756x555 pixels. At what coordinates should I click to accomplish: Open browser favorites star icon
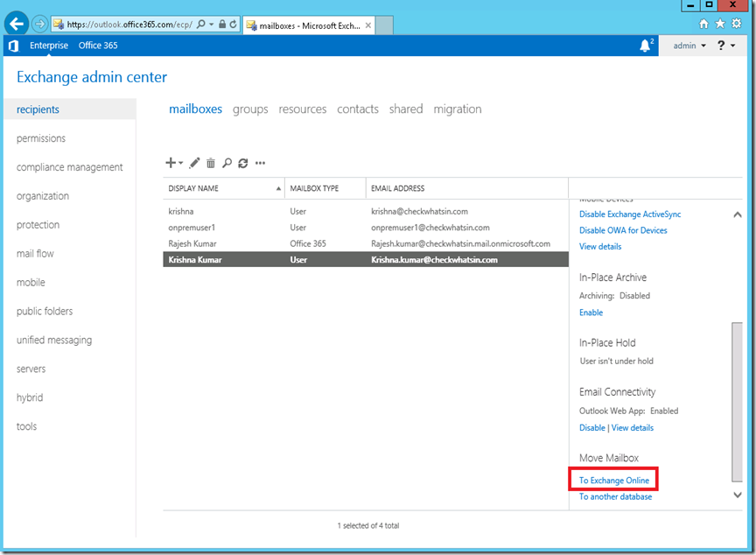tap(720, 23)
